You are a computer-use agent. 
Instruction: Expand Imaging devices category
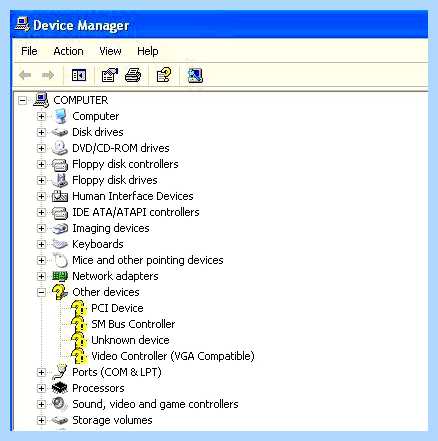tap(41, 228)
